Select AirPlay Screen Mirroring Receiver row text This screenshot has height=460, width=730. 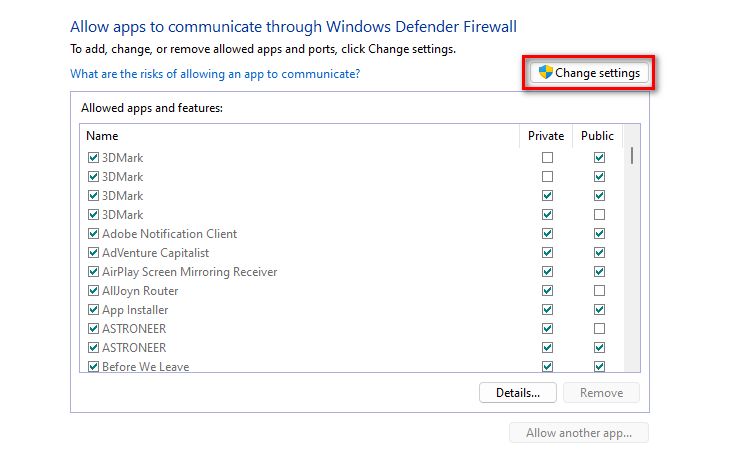tap(189, 272)
